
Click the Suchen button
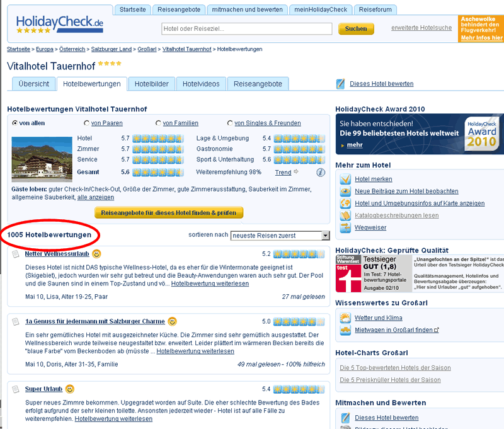tap(356, 28)
